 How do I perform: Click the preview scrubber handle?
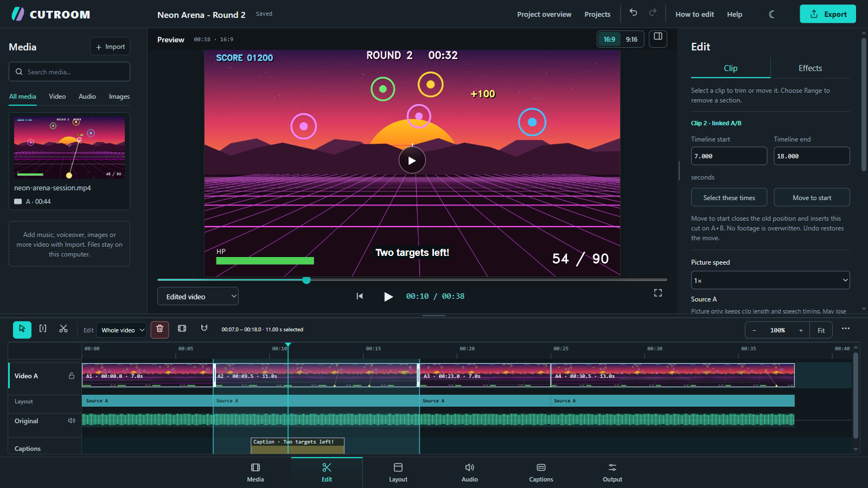(307, 280)
